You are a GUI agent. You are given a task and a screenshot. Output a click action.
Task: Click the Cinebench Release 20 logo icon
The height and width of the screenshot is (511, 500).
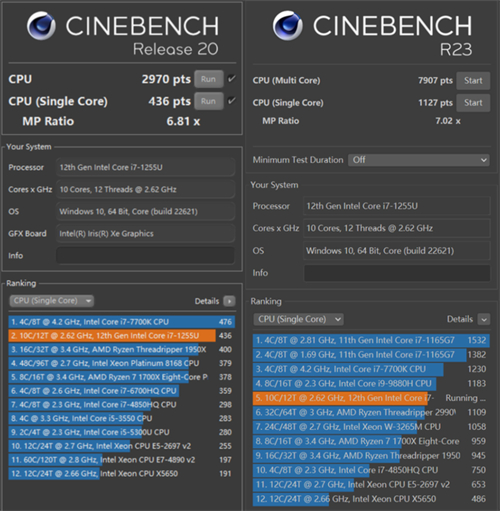point(41,26)
